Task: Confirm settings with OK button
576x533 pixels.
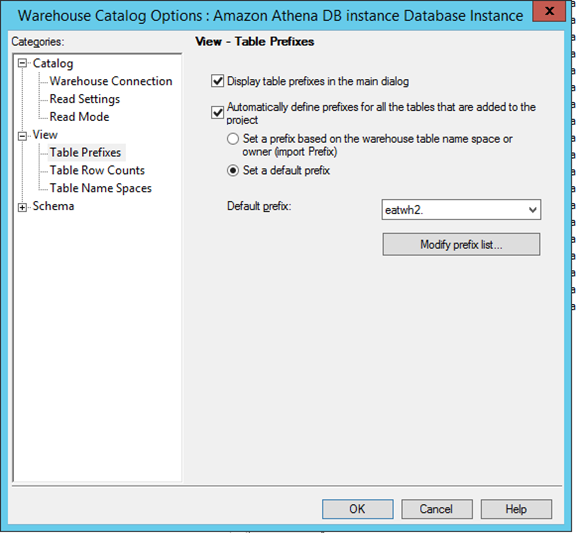Action: click(x=357, y=509)
